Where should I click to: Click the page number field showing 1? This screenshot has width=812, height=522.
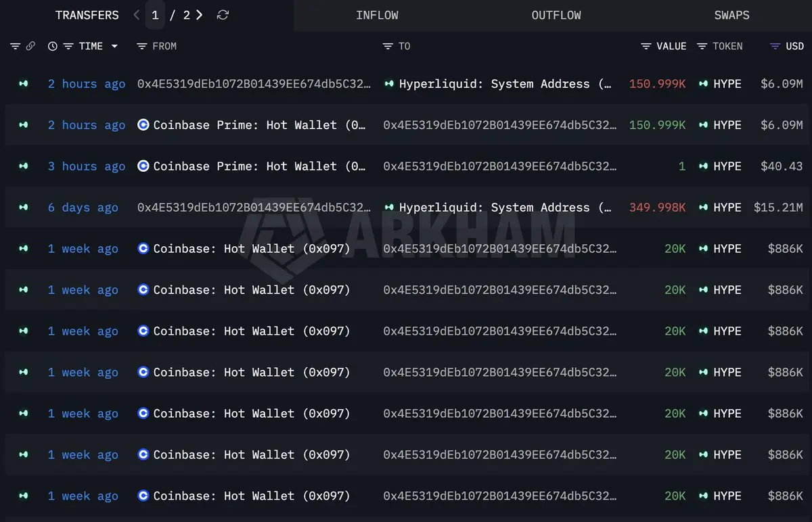(x=155, y=15)
